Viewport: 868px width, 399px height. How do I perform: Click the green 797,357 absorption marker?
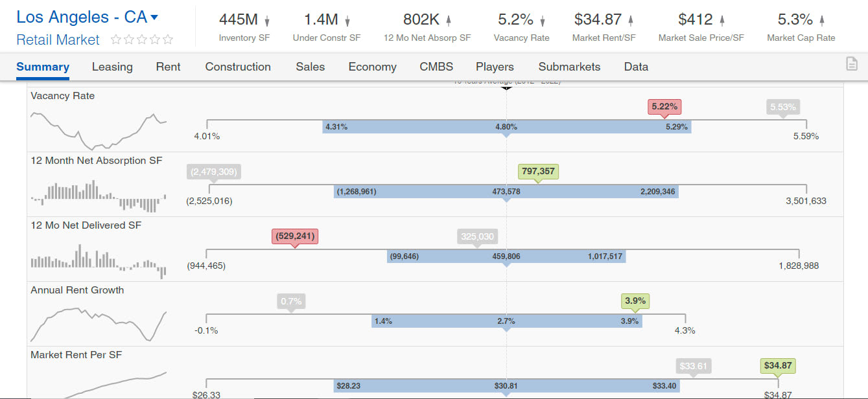538,172
